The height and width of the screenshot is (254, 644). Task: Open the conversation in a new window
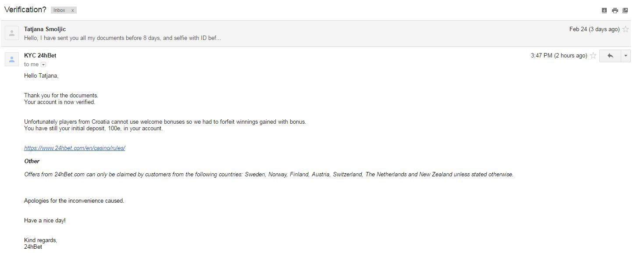coord(626,11)
